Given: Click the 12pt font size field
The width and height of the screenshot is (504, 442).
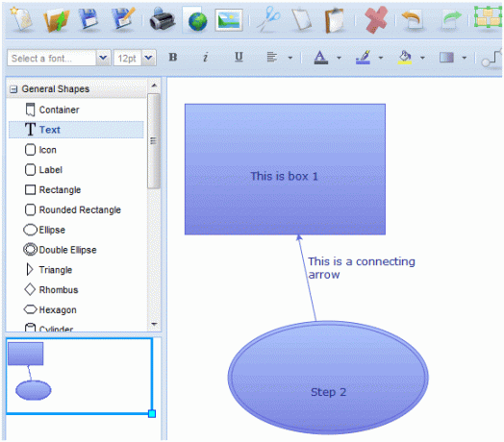Looking at the screenshot, I should pyautogui.click(x=127, y=59).
